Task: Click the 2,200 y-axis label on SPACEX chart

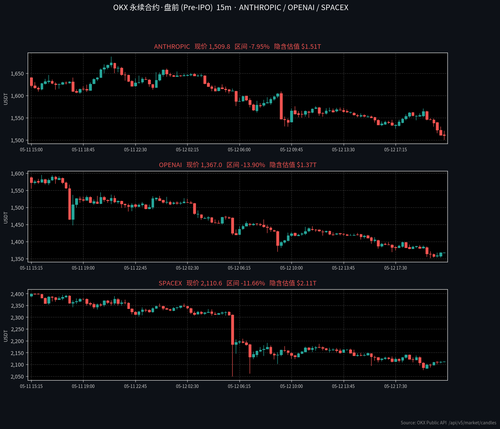Action: click(x=17, y=341)
